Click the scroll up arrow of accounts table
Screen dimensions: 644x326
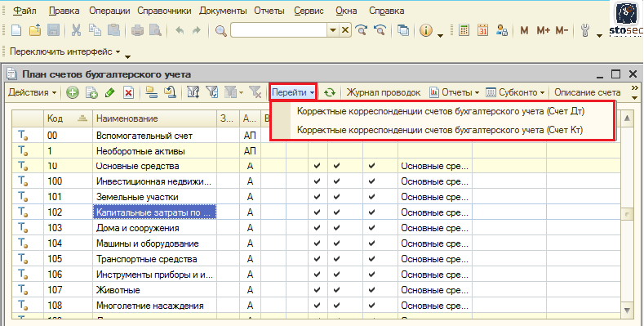[x=627, y=118]
